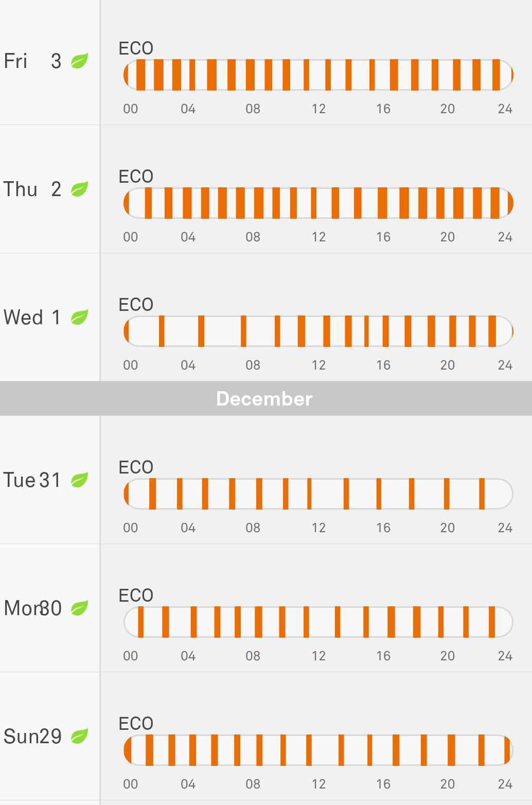This screenshot has height=805, width=532.
Task: Select the Thu 2 day label
Action: coord(32,189)
